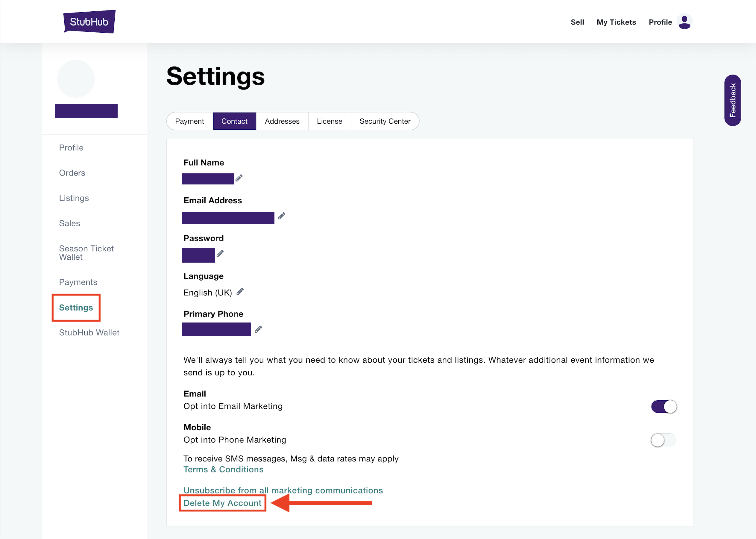Open Season Ticket Wallet in sidebar
Image resolution: width=756 pixels, height=539 pixels.
(86, 252)
